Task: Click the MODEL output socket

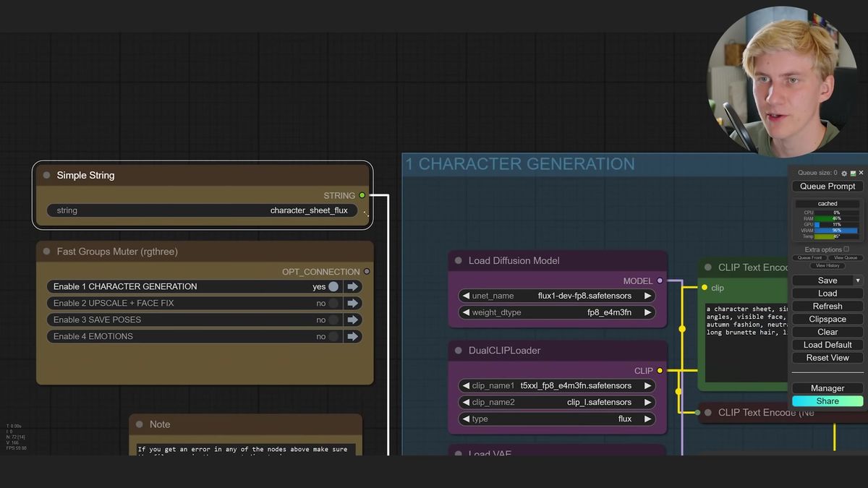Action: click(660, 281)
